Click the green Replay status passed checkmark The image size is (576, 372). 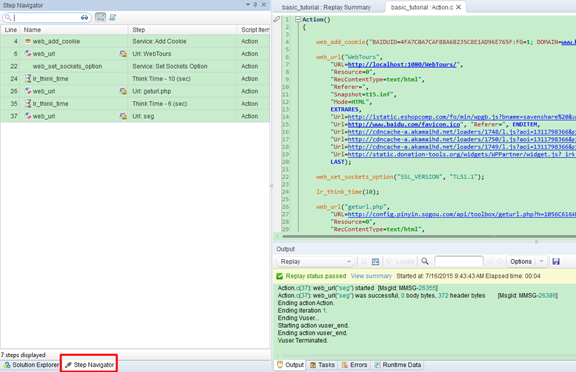(x=280, y=276)
